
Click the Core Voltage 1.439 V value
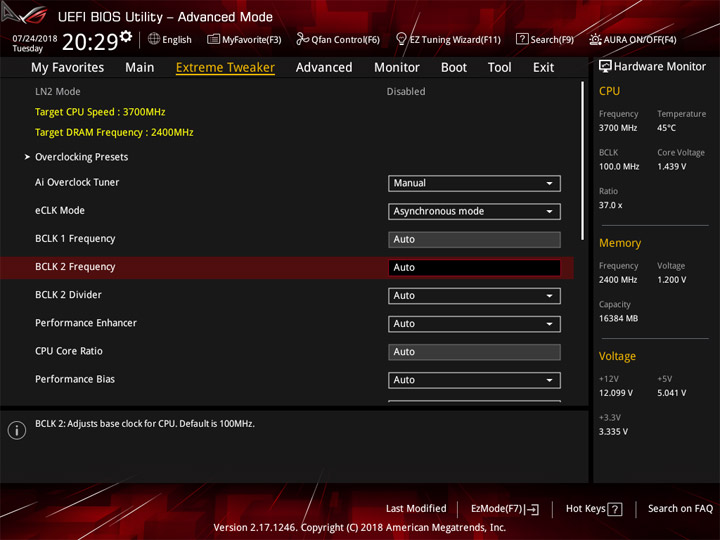(671, 167)
